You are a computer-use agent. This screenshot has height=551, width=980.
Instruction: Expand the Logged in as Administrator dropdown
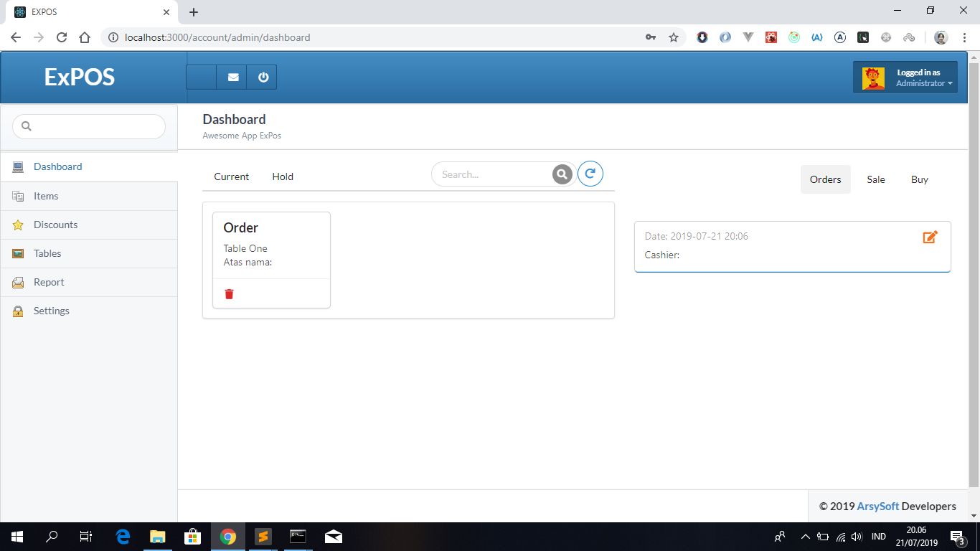905,77
